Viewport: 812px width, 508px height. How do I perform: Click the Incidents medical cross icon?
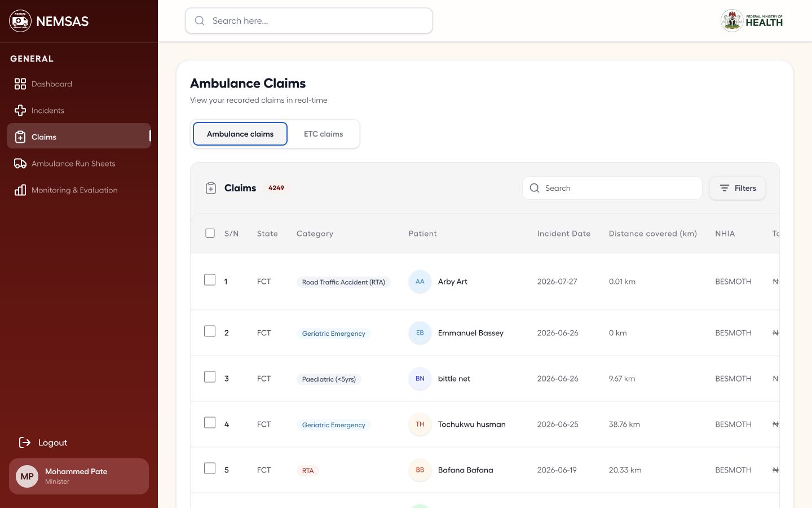click(20, 111)
